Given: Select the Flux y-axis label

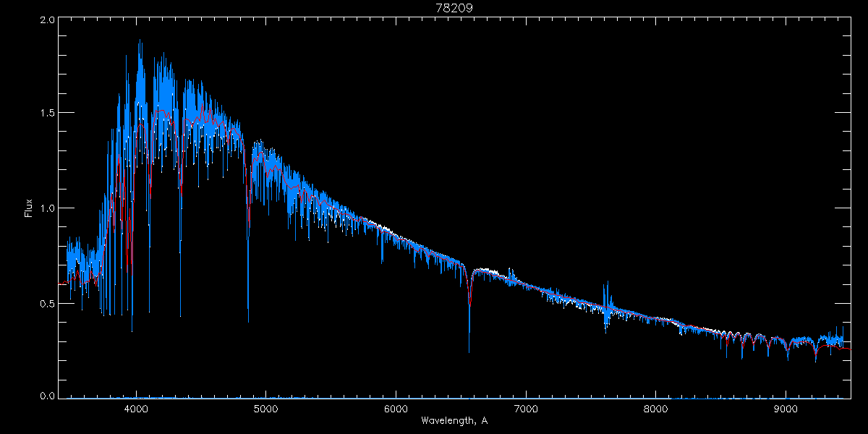Looking at the screenshot, I should 29,208.
